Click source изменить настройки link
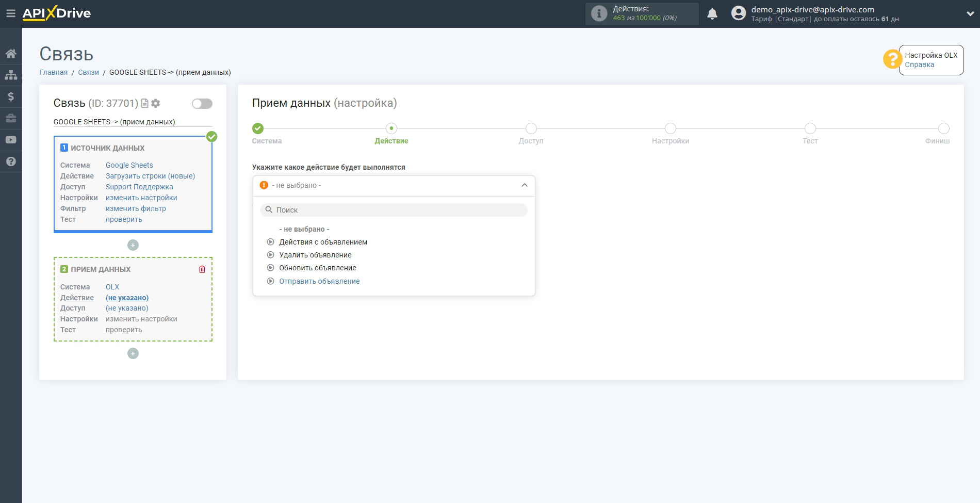 point(141,198)
